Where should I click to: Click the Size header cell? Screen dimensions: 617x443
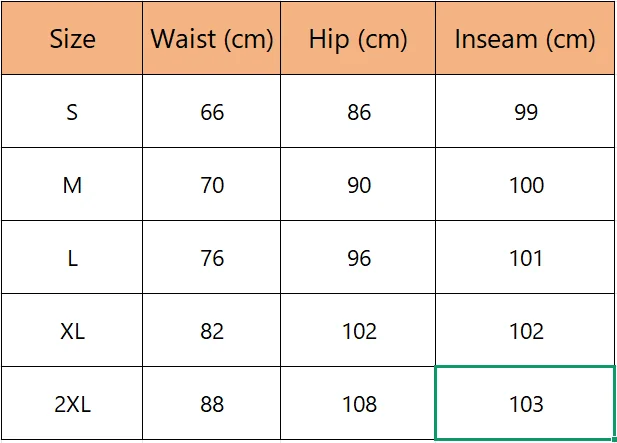tap(72, 39)
